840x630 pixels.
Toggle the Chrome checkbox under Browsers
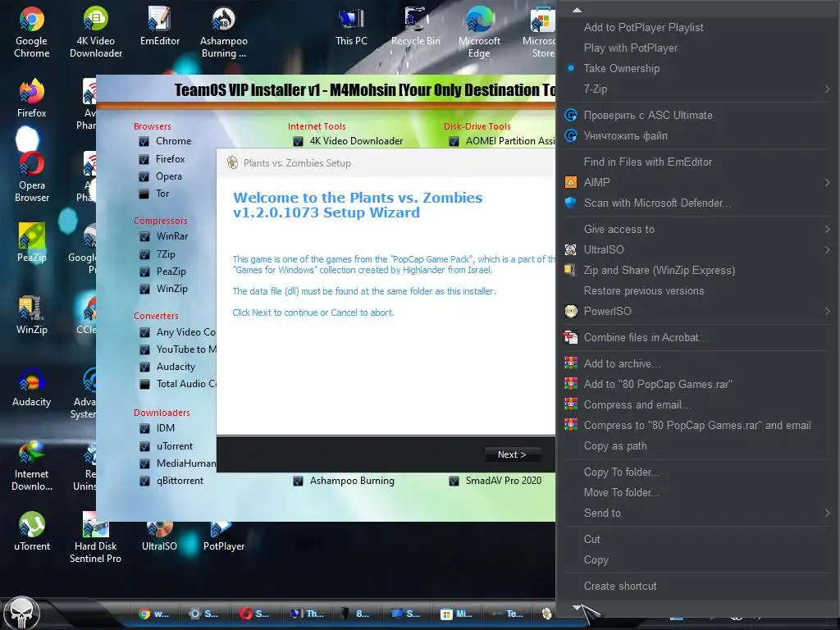(x=144, y=141)
